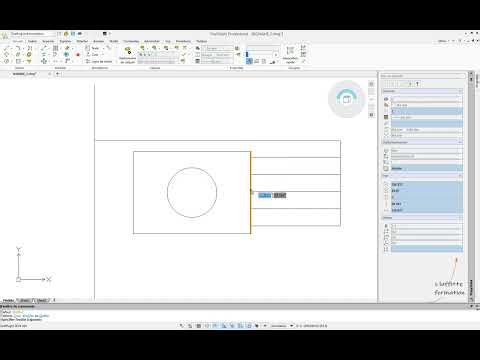Open the line color dropdown in ribbon
480x360 pixels.
point(217,48)
